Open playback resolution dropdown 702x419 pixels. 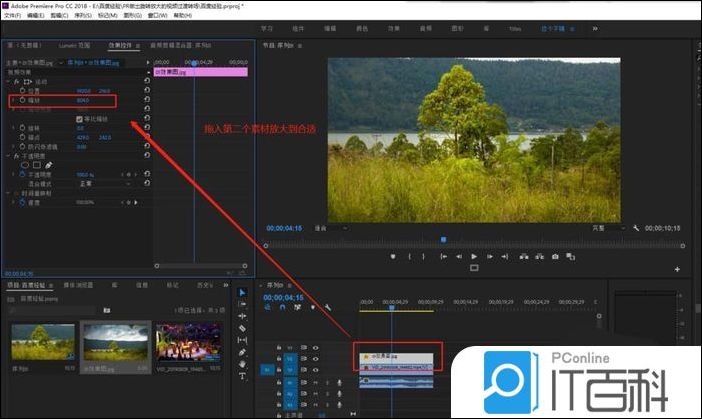608,228
